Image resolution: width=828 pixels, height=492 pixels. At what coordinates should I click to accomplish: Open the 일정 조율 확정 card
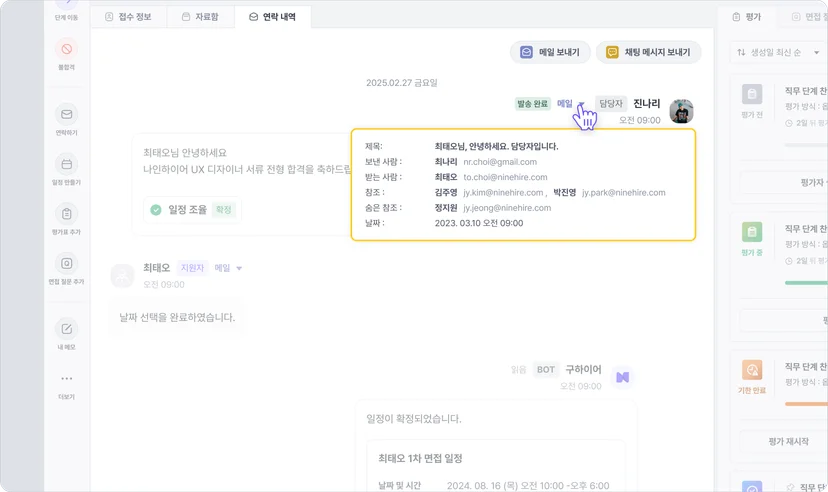pos(192,210)
